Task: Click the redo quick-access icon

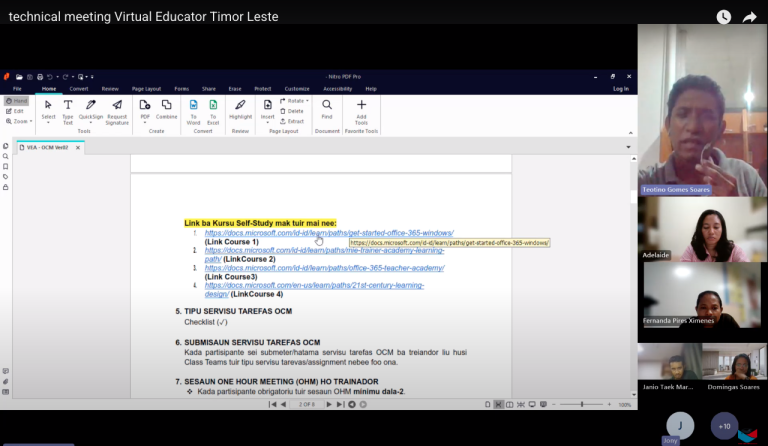Action: pyautogui.click(x=65, y=77)
